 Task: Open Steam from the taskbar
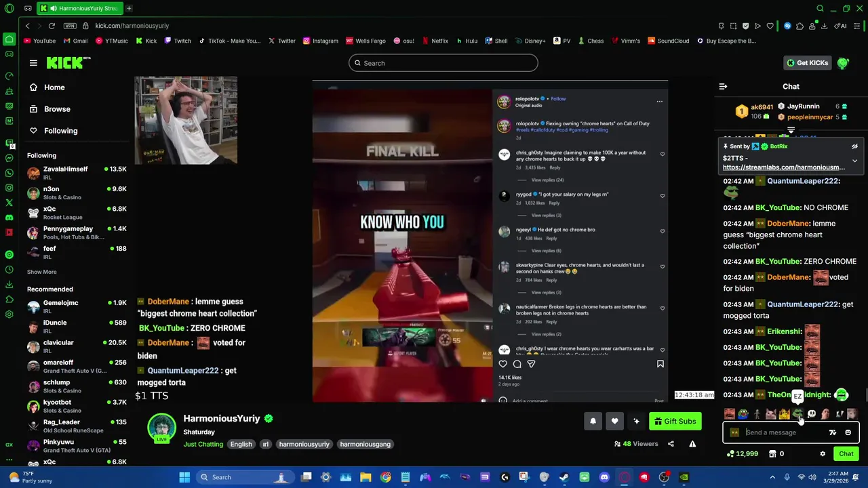coord(564,477)
